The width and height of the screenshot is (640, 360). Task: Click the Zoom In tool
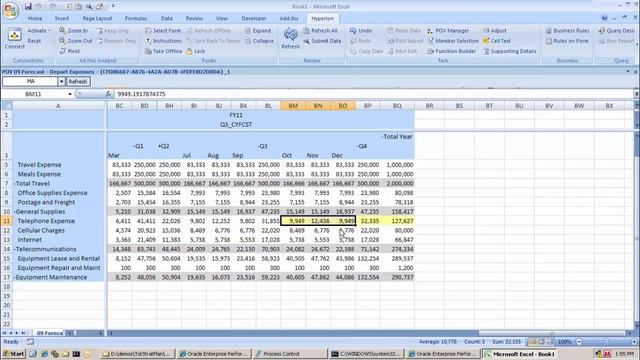73,31
